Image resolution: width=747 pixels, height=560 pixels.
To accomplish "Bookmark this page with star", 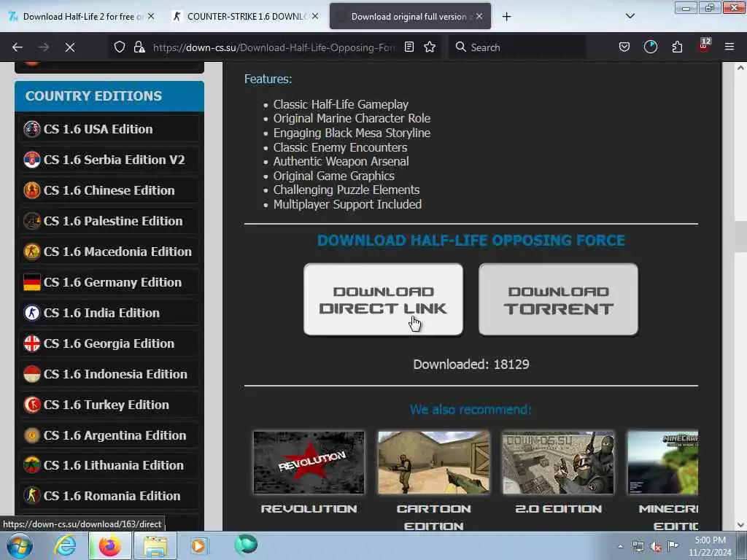I will click(430, 47).
